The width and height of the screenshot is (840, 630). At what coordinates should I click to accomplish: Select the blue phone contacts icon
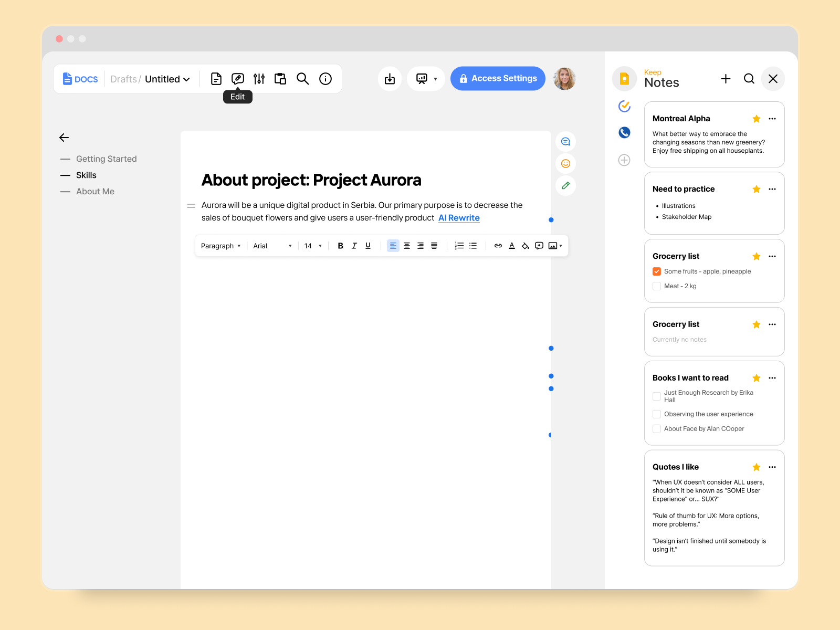click(x=624, y=132)
